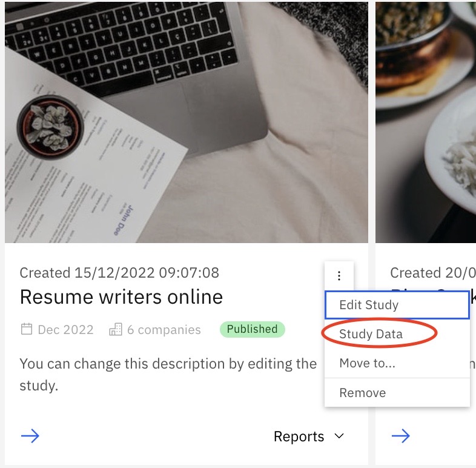The image size is (476, 468).
Task: Click the study description text
Action: (x=168, y=375)
